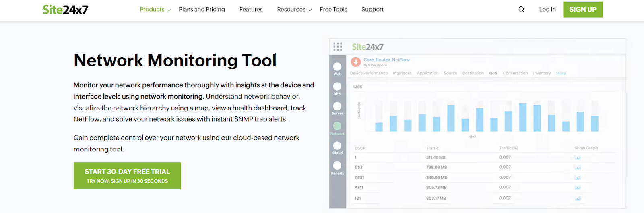
Task: Click the DSCP column header
Action: point(360,148)
